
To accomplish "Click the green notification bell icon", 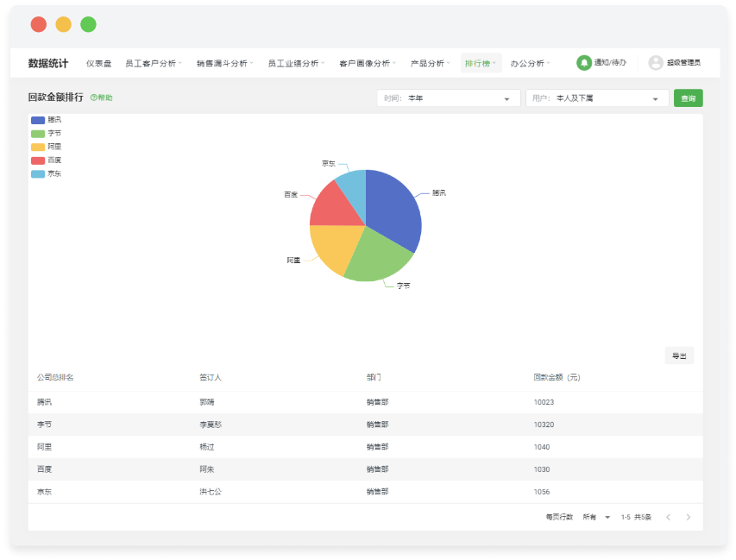I will click(x=583, y=62).
